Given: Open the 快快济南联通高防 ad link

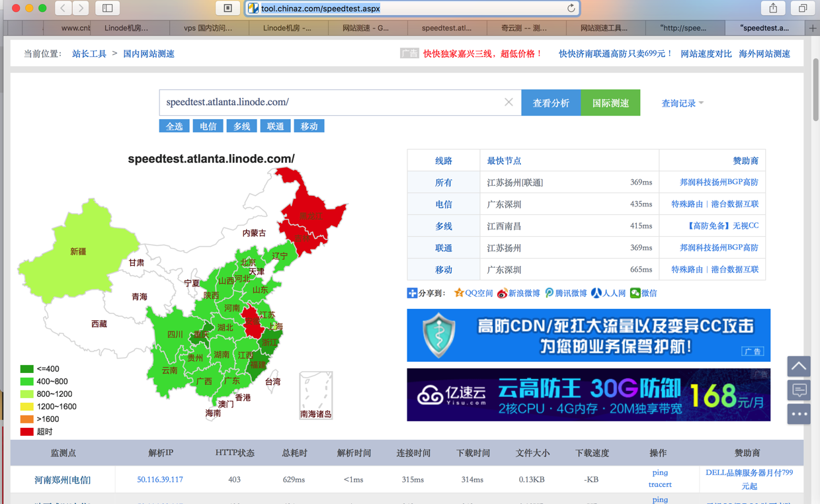Looking at the screenshot, I should 616,54.
